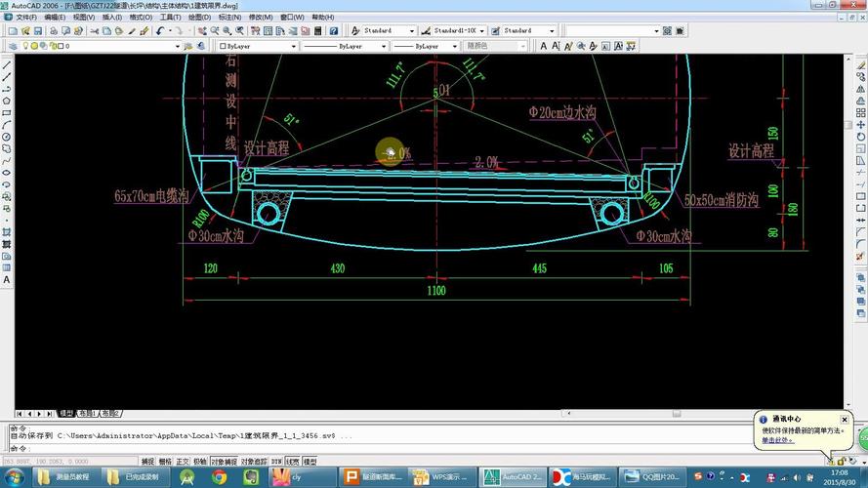Open the Help question mark icon

(x=333, y=31)
